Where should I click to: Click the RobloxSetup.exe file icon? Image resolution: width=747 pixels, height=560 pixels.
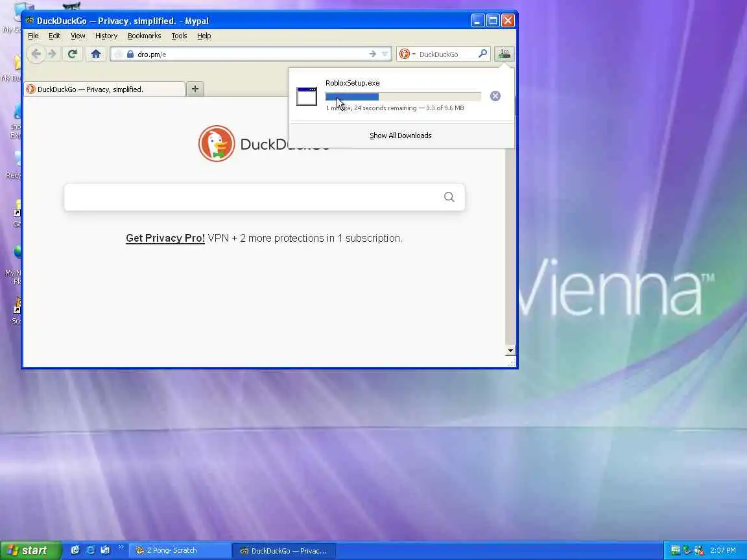pyautogui.click(x=306, y=96)
